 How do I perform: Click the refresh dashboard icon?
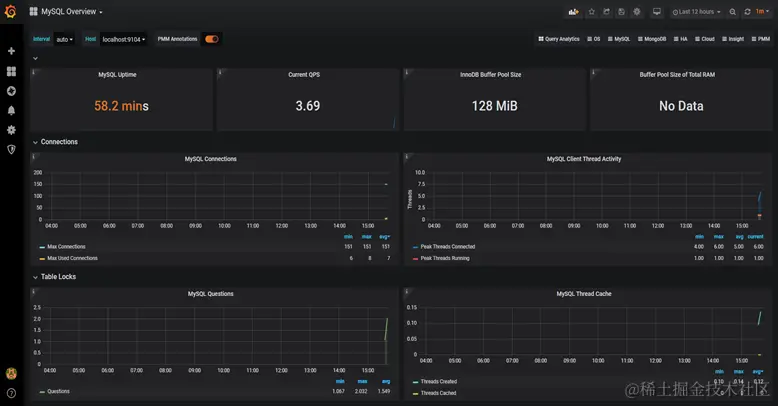pos(747,12)
